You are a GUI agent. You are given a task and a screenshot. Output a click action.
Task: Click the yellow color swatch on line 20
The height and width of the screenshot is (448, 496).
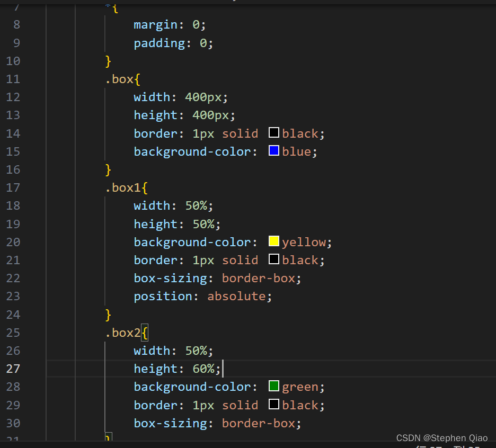coord(273,241)
